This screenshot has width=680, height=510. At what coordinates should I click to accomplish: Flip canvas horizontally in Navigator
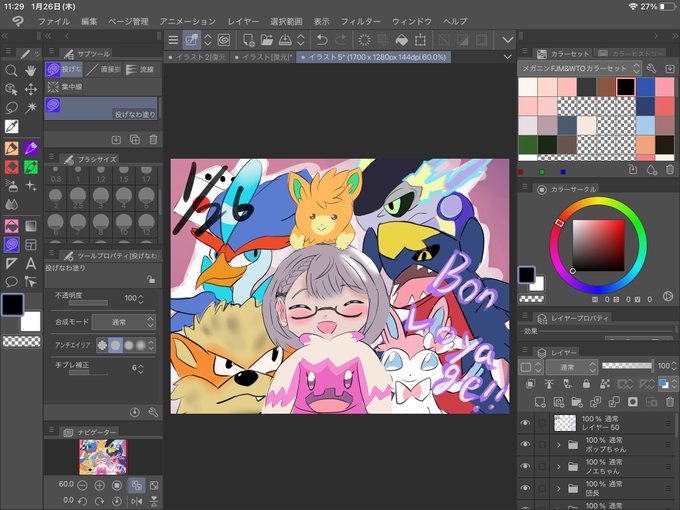click(136, 501)
